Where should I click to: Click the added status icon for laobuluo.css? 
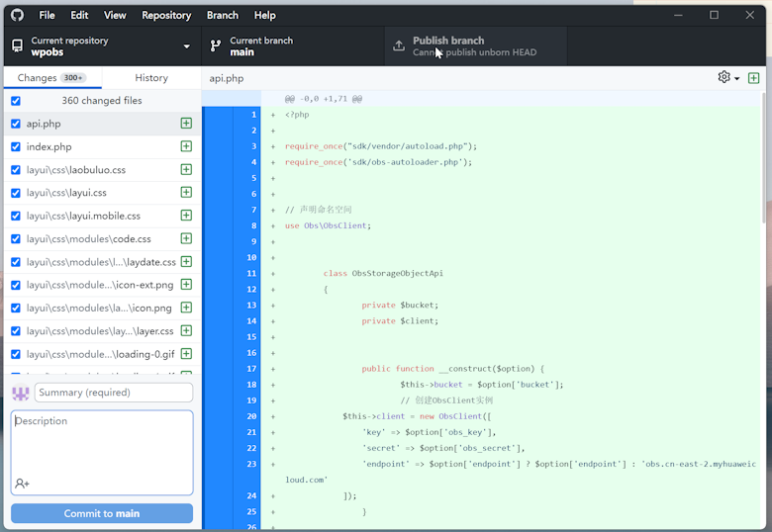point(186,170)
